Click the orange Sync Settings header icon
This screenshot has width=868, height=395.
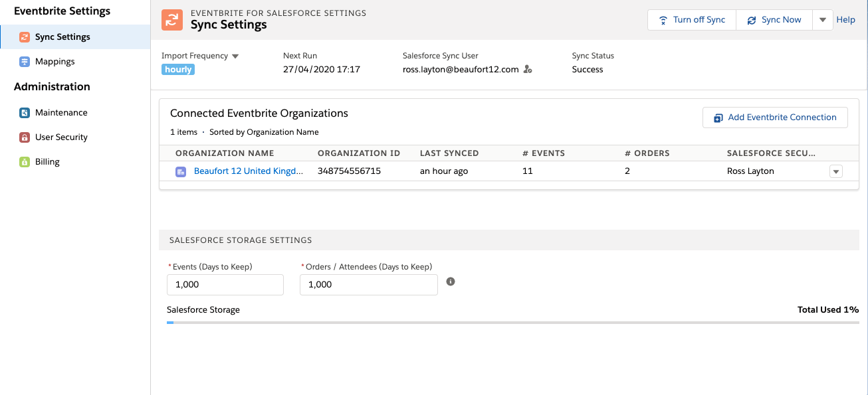click(x=172, y=19)
